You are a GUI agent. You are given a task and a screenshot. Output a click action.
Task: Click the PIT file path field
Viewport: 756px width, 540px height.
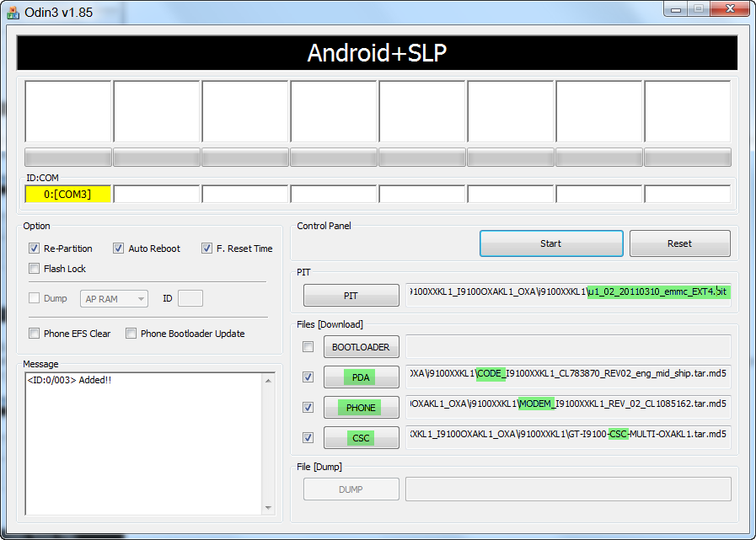pyautogui.click(x=568, y=295)
